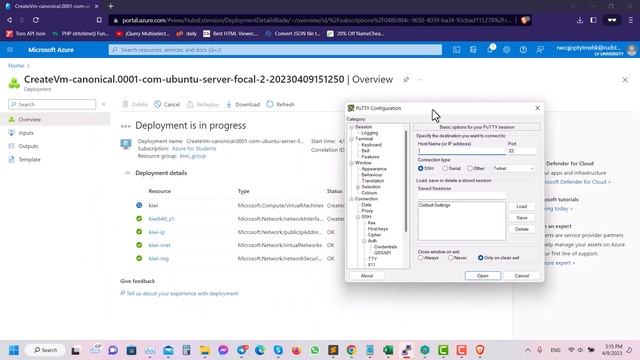640x360 pixels.
Task: Open Keyboard category in PuTTY tree
Action: (x=371, y=144)
